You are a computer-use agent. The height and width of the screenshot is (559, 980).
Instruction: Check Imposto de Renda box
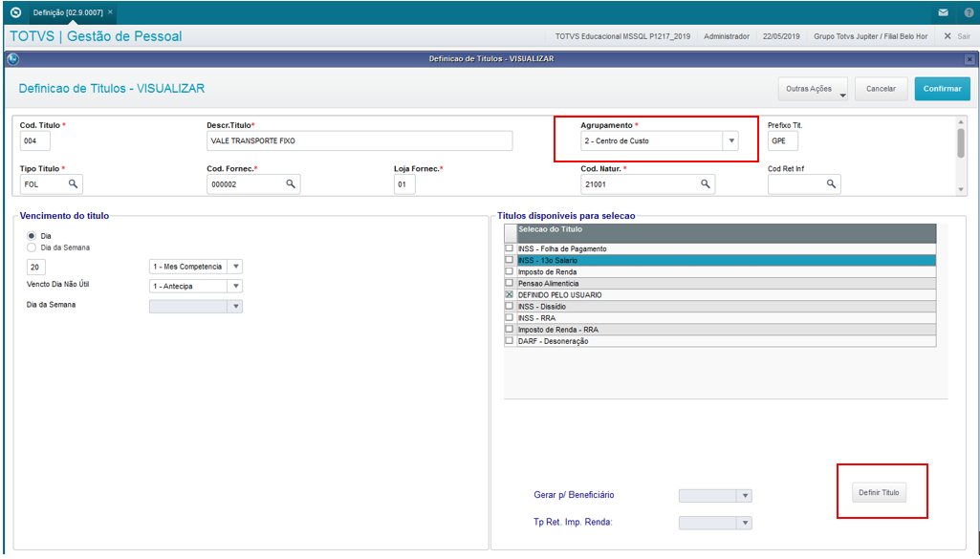click(x=510, y=271)
